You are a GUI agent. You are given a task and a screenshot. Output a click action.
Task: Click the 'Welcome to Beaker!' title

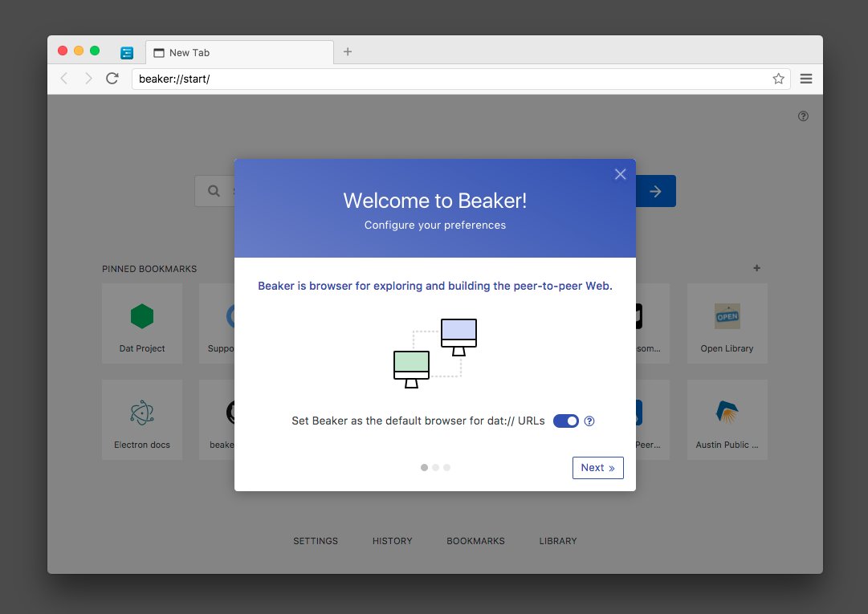435,200
